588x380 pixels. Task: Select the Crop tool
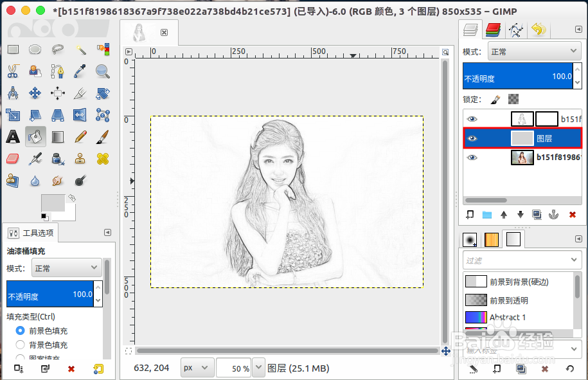coord(80,93)
